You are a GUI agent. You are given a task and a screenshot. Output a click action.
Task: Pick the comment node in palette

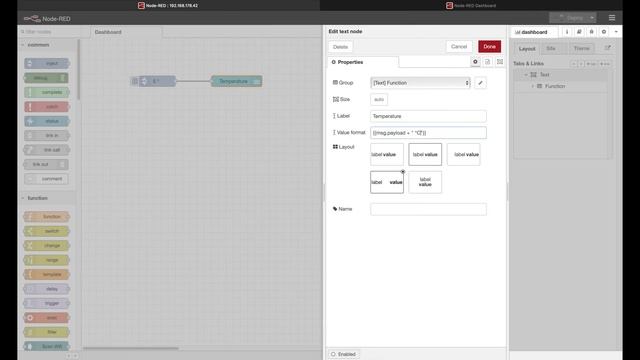46,179
